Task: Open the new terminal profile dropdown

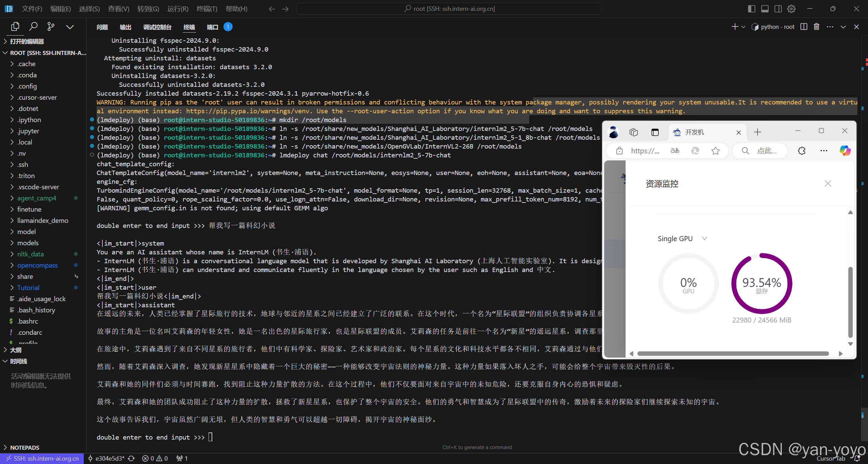Action: point(743,26)
